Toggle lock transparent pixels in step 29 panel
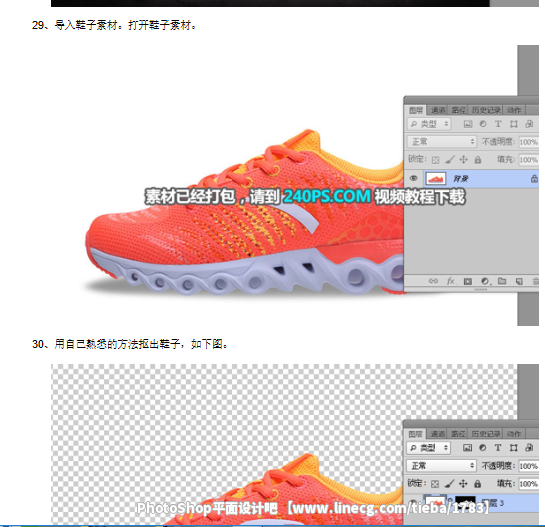Screen dimensions: 545x527 [435, 160]
